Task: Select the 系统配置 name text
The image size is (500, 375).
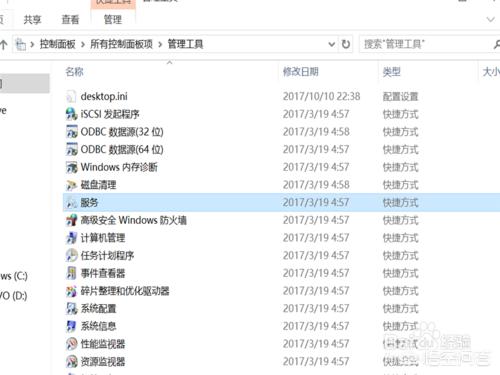Action: pos(98,309)
